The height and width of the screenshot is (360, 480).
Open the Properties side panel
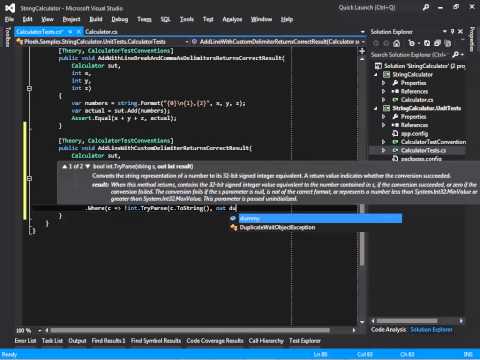coord(472,39)
